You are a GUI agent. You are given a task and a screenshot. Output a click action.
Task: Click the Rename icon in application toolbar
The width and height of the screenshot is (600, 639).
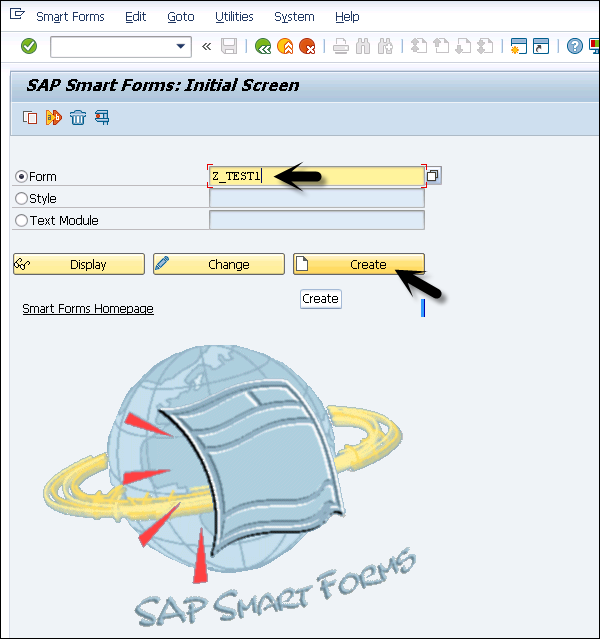(x=54, y=118)
